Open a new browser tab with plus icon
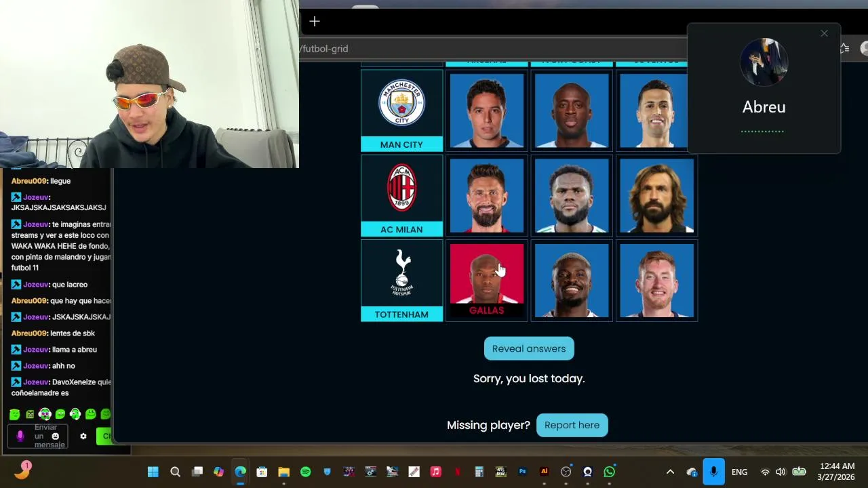 [315, 22]
